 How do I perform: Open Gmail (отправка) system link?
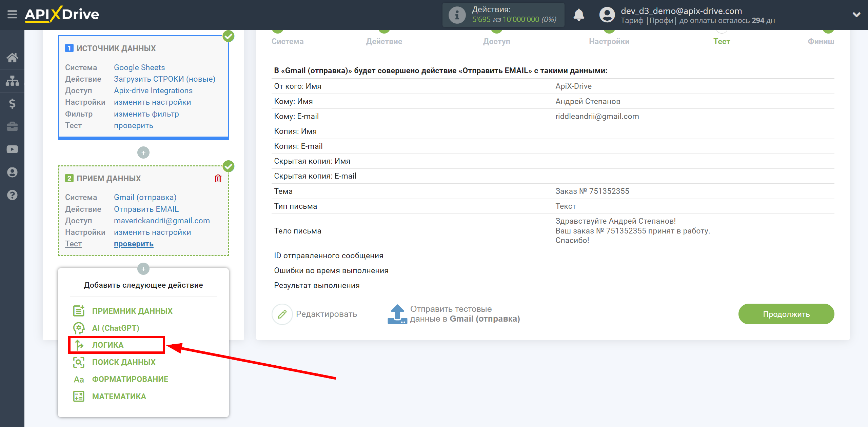coord(145,197)
